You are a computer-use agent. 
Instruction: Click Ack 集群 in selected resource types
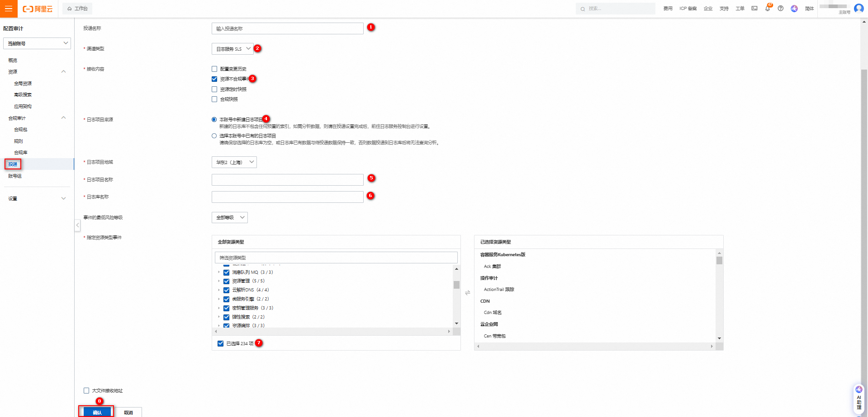(492, 267)
